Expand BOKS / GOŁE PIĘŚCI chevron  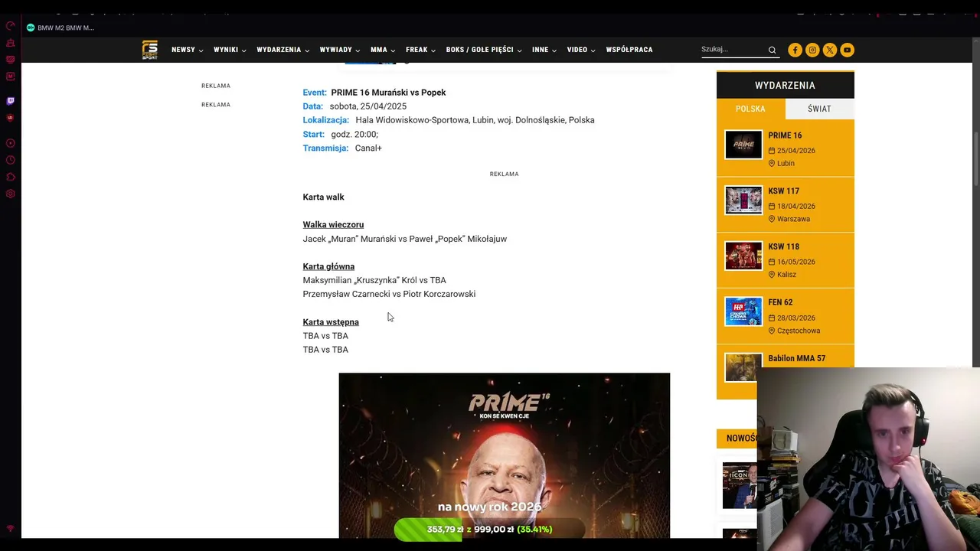(519, 51)
